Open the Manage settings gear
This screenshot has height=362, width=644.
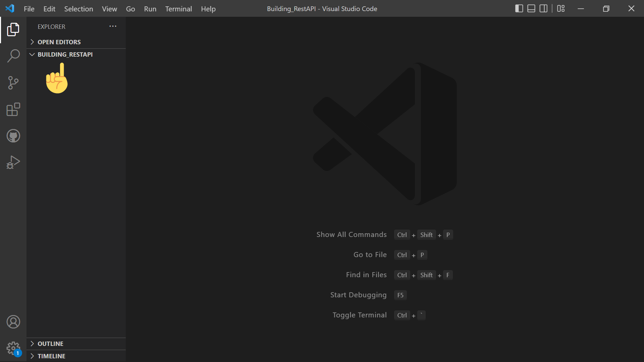tap(13, 348)
